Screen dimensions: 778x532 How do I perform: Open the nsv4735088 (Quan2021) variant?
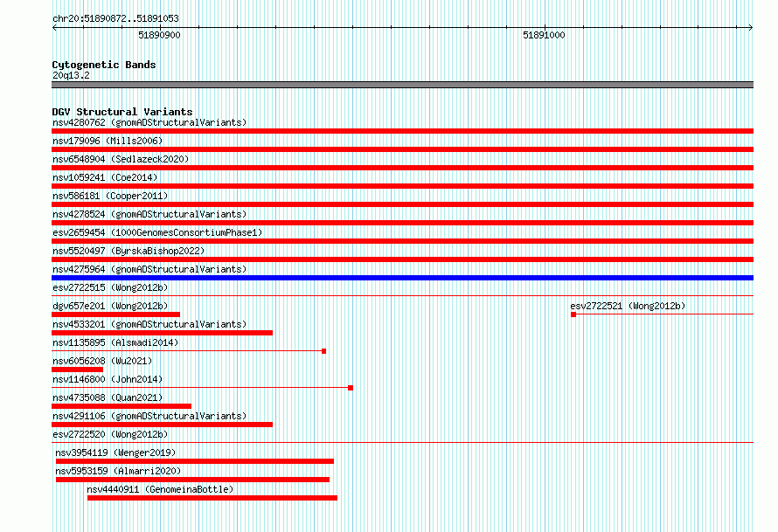pyautogui.click(x=108, y=397)
